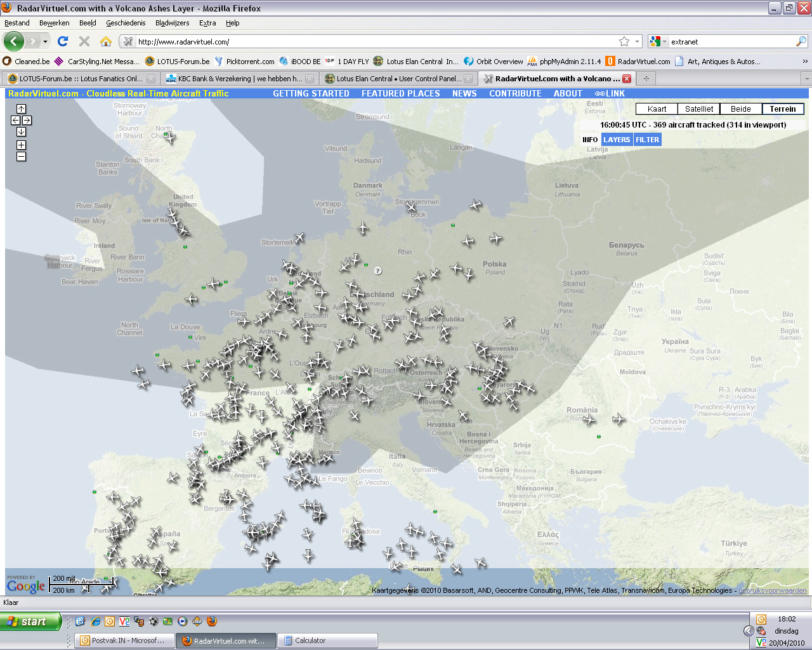Bookmark this page with star icon
Viewport: 812px width, 650px height.
[624, 41]
